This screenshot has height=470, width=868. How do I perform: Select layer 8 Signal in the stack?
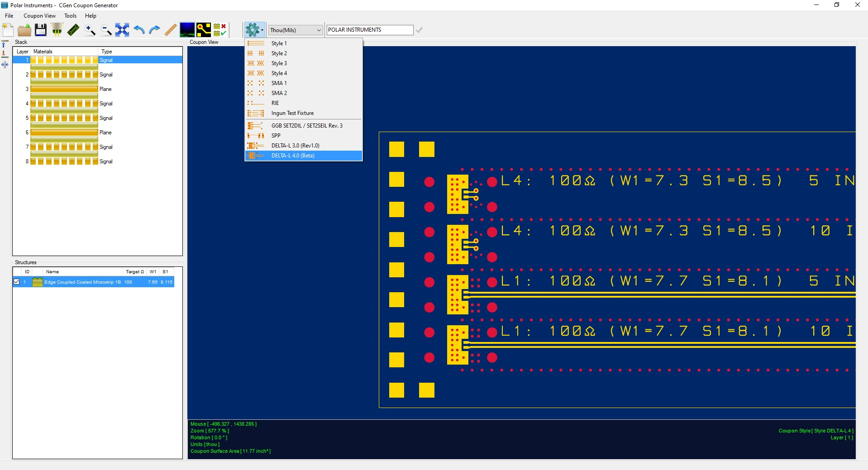[x=97, y=161]
